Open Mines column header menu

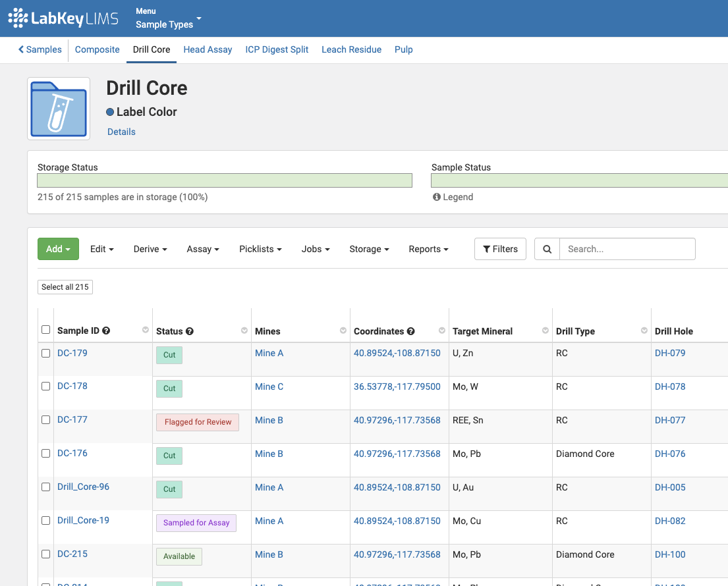click(343, 331)
